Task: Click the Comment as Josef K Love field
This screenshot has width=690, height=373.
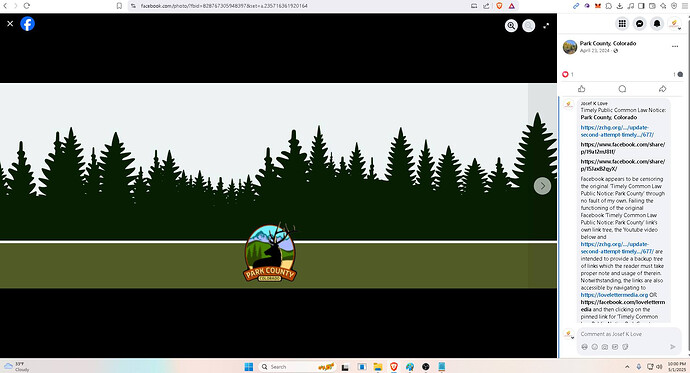Action: pos(629,334)
